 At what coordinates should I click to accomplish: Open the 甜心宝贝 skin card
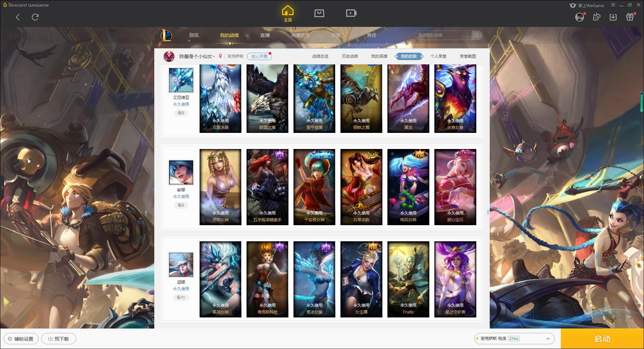(x=455, y=187)
